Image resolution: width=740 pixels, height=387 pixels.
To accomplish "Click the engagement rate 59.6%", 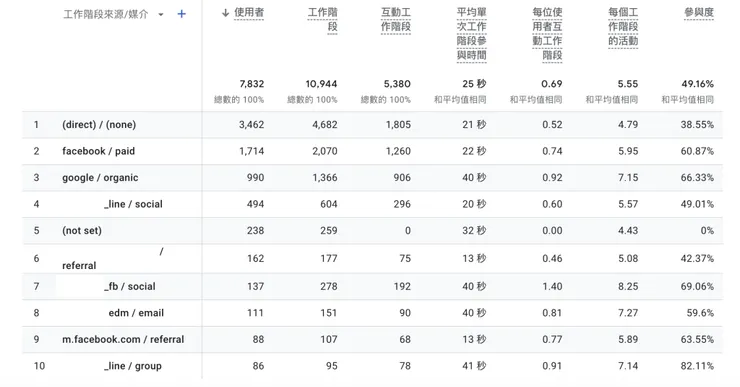I will pyautogui.click(x=700, y=312).
